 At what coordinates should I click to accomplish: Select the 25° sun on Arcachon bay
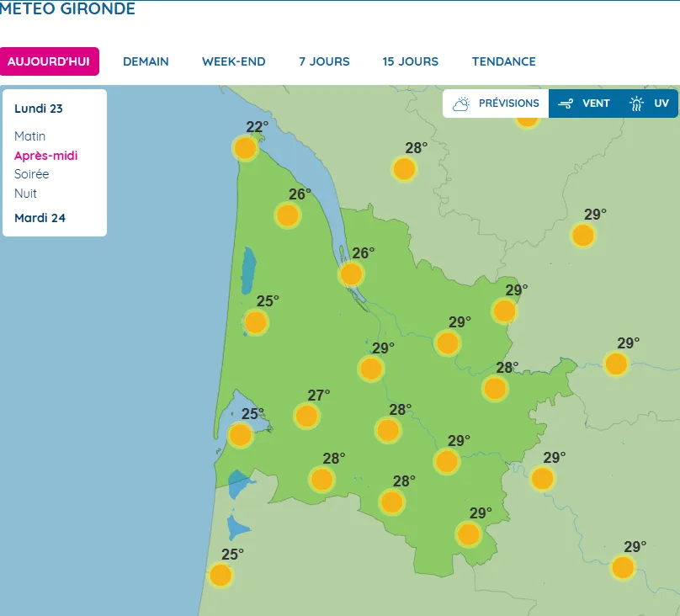(241, 435)
